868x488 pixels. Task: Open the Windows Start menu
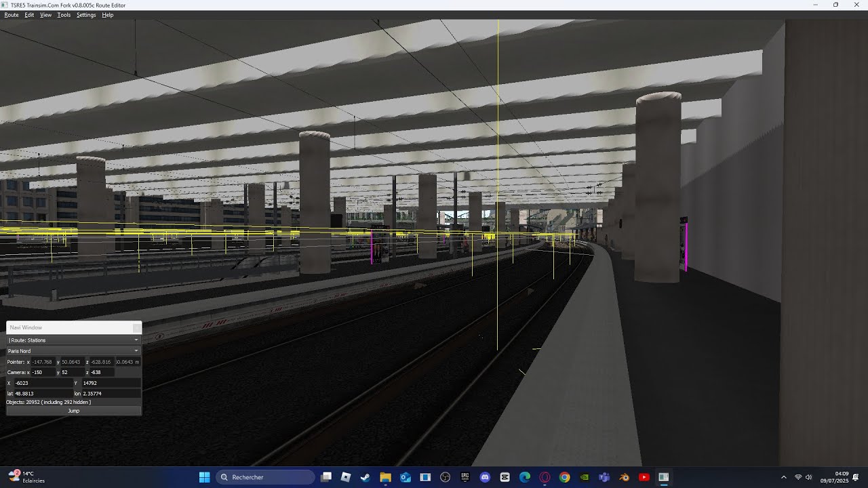[204, 477]
